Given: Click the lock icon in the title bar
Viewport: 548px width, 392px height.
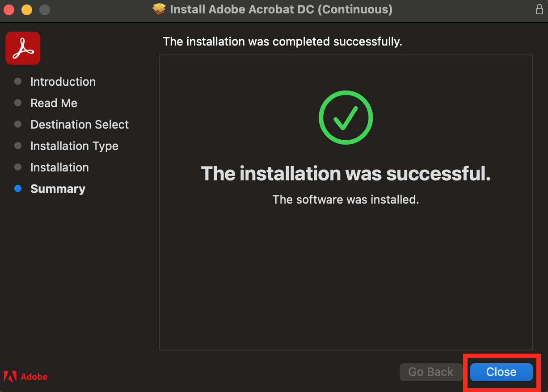Looking at the screenshot, I should pos(540,9).
